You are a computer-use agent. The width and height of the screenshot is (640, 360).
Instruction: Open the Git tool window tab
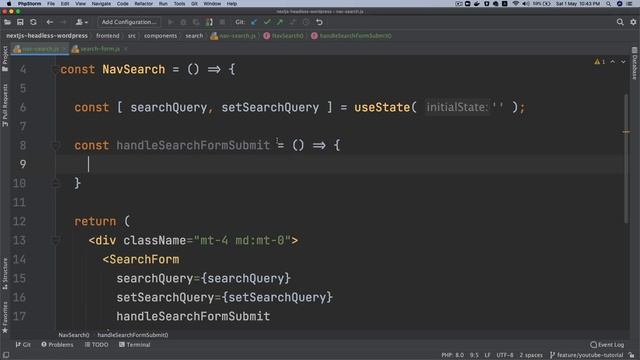(x=23, y=345)
